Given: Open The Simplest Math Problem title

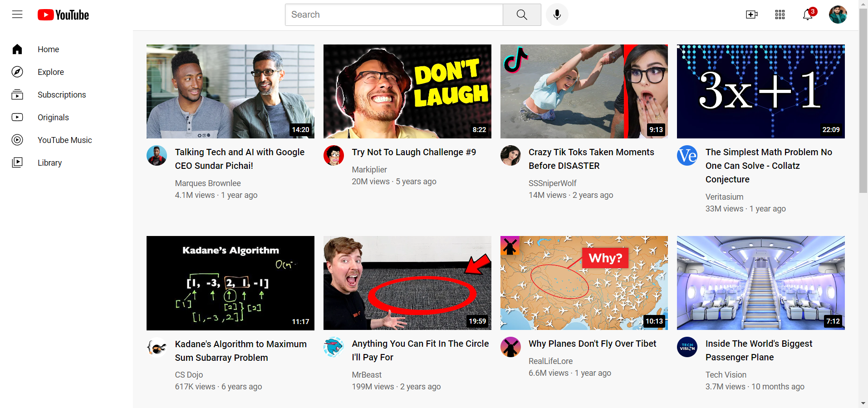Looking at the screenshot, I should pos(769,166).
